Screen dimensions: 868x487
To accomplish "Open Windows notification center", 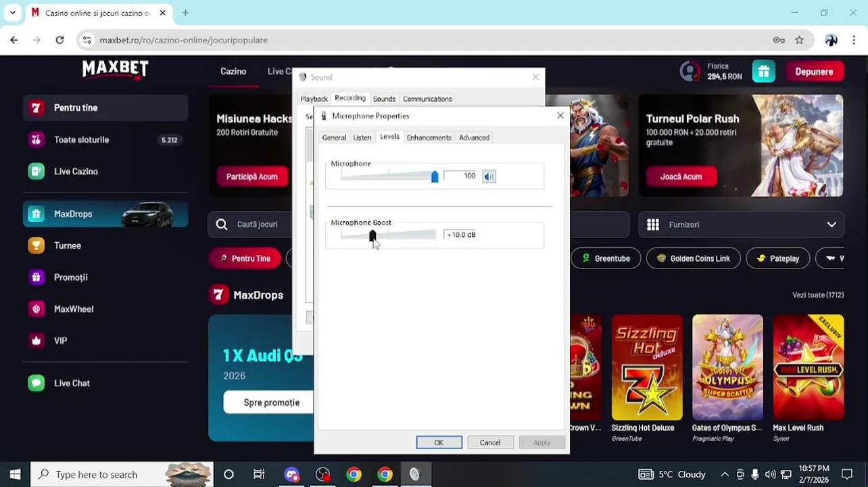I will (847, 474).
